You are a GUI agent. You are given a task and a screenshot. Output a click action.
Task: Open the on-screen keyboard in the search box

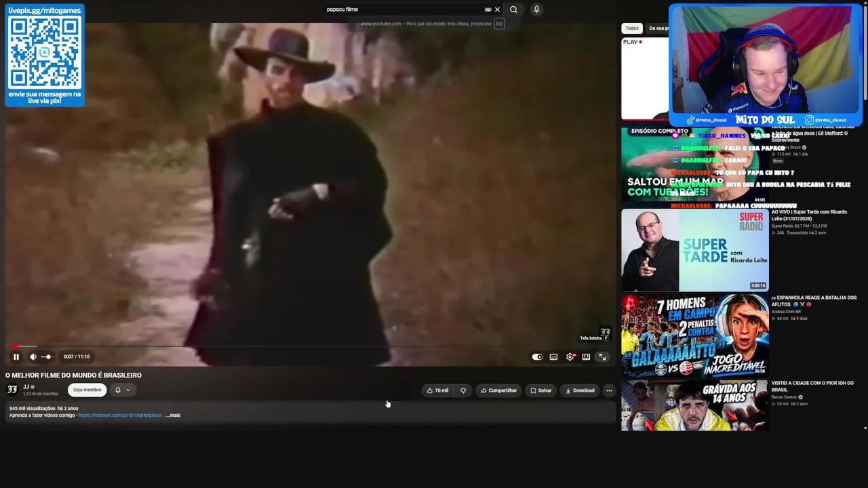(488, 9)
